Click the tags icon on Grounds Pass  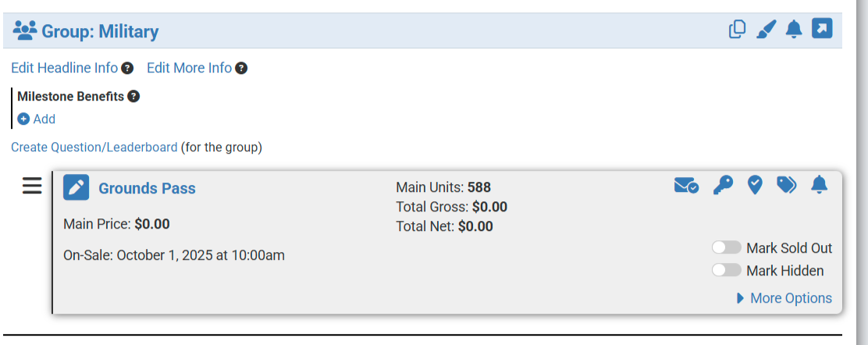[787, 185]
